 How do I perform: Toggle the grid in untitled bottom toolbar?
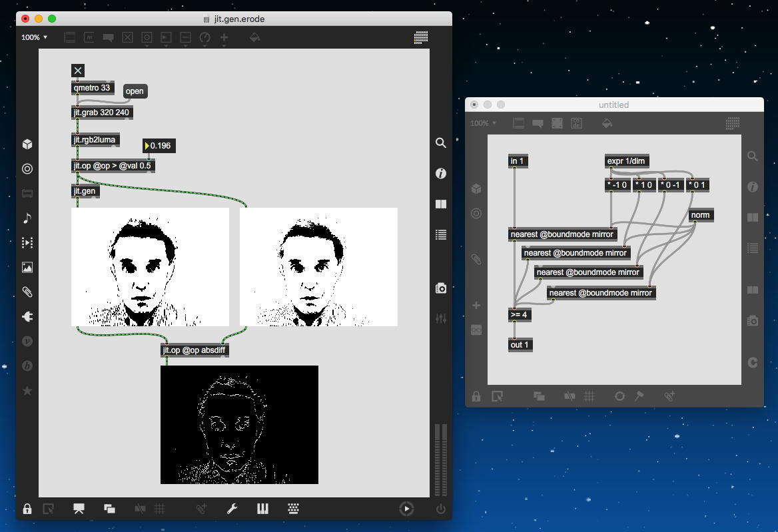tap(589, 396)
